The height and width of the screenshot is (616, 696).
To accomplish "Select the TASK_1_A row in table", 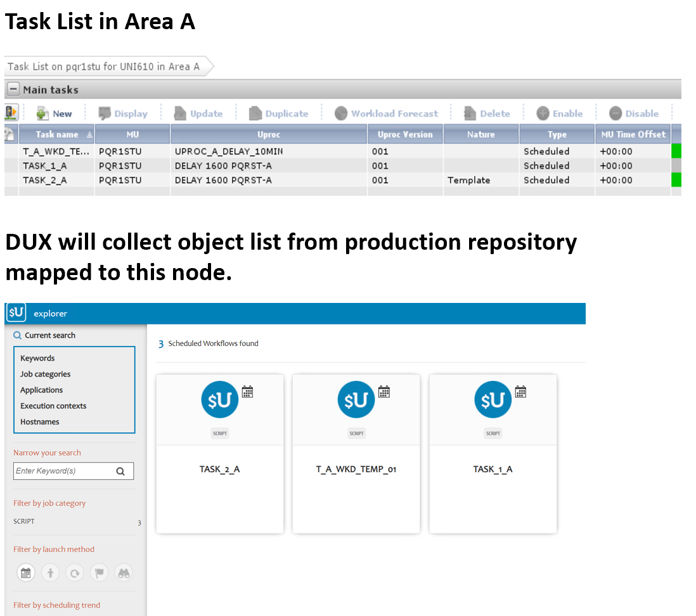I will point(44,166).
